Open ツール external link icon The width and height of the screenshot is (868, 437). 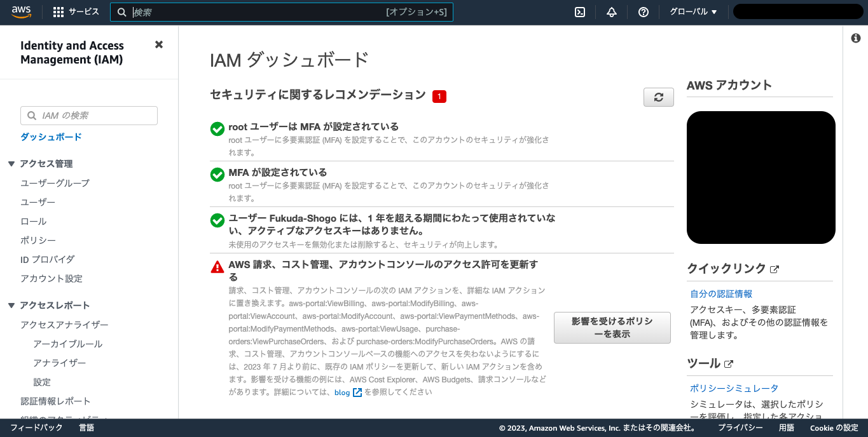pyautogui.click(x=729, y=363)
